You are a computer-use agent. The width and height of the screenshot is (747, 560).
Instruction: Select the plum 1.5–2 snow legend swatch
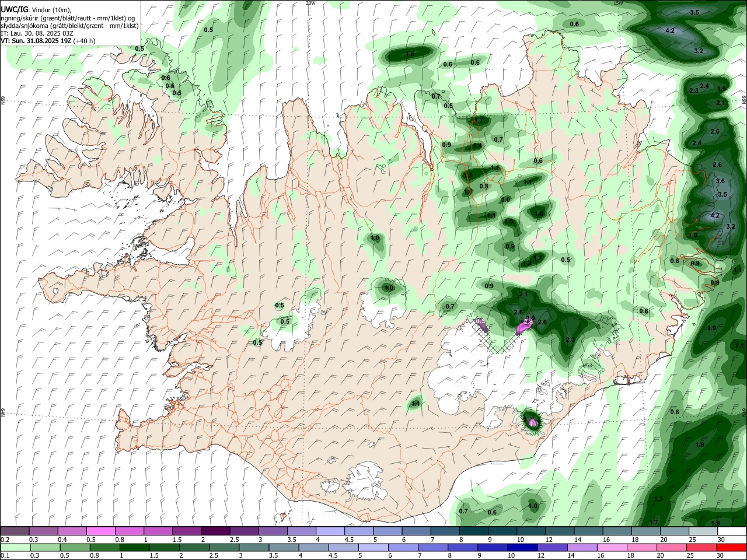pyautogui.click(x=187, y=531)
